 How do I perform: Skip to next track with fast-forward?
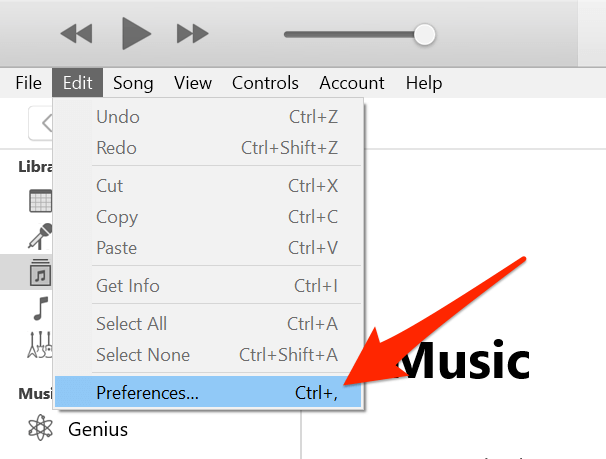192,34
